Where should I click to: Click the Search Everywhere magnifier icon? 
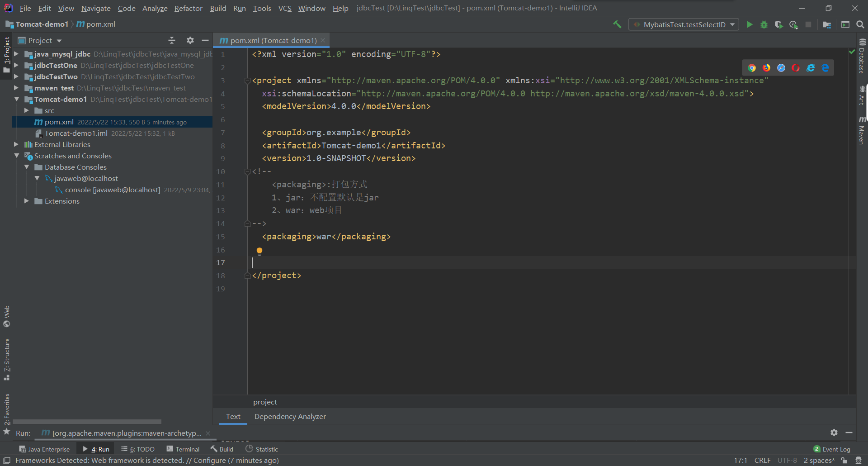coord(860,24)
